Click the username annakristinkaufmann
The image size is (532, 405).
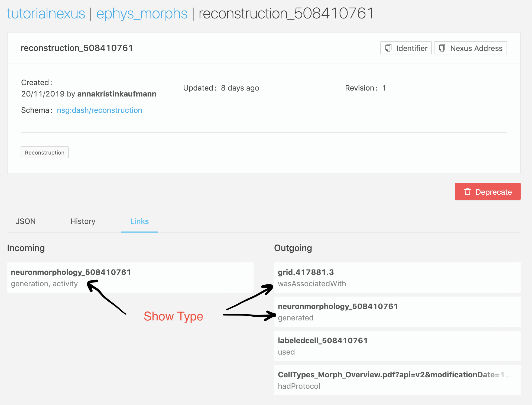[117, 94]
